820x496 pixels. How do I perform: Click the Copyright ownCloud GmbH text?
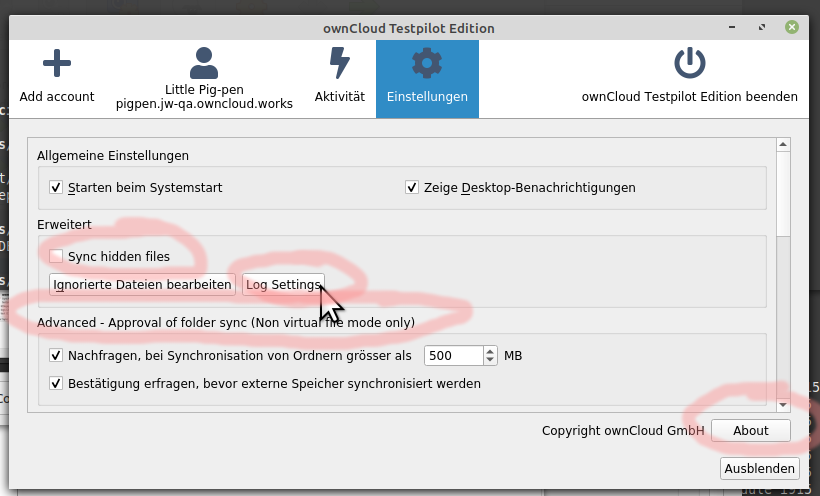(x=623, y=431)
